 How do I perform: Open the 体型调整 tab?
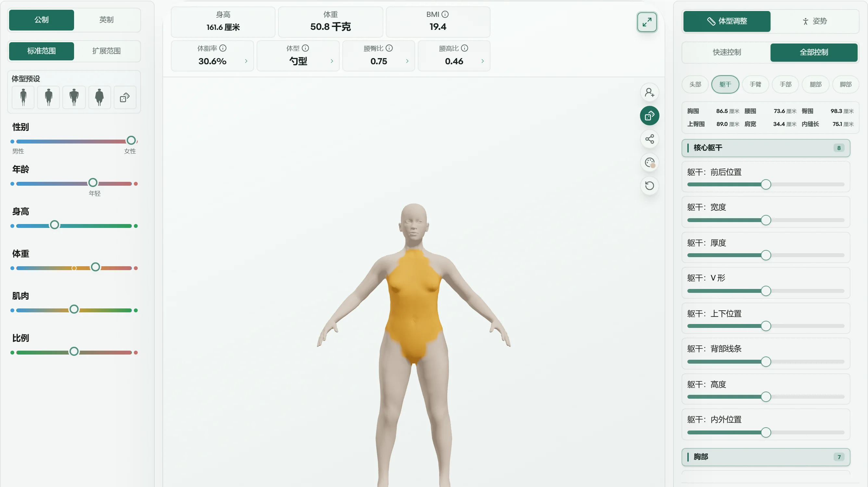tap(727, 21)
